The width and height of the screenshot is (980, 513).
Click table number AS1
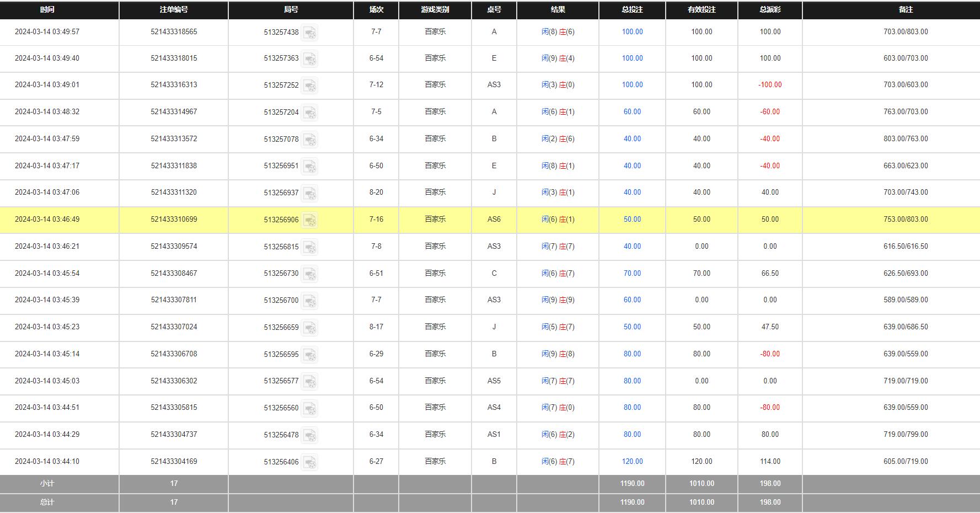(494, 434)
